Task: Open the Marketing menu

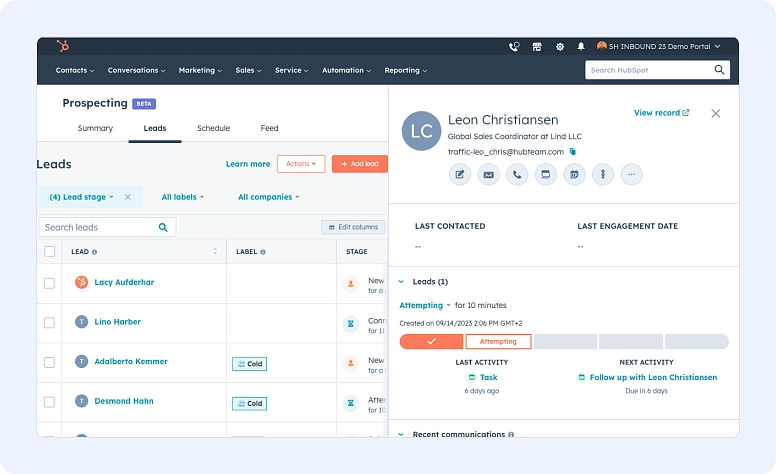Action: (x=200, y=70)
